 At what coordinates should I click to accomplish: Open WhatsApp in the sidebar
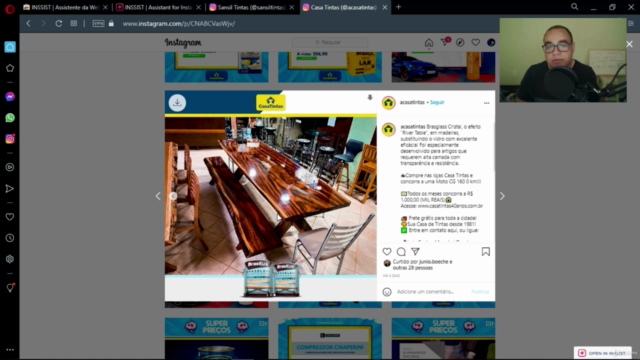coord(10,118)
